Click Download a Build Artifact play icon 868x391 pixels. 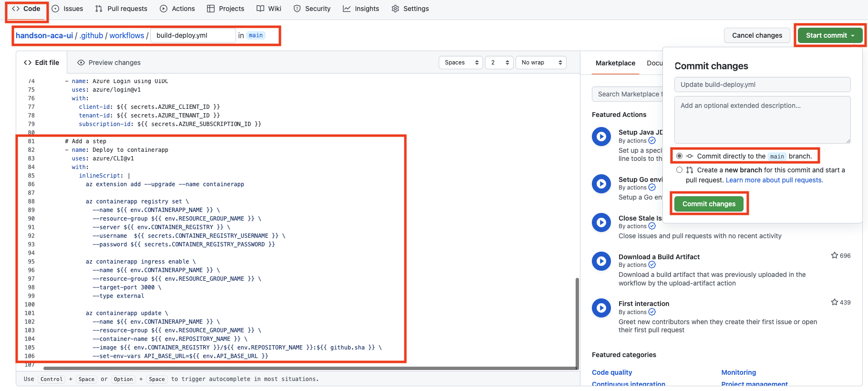tap(601, 261)
